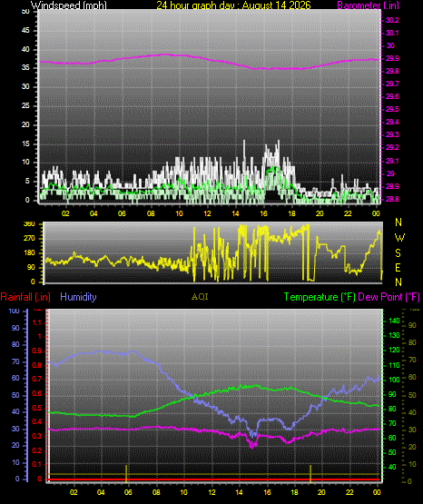
Task: Click the '0.9' rainfall axis value
Action: click(x=37, y=351)
